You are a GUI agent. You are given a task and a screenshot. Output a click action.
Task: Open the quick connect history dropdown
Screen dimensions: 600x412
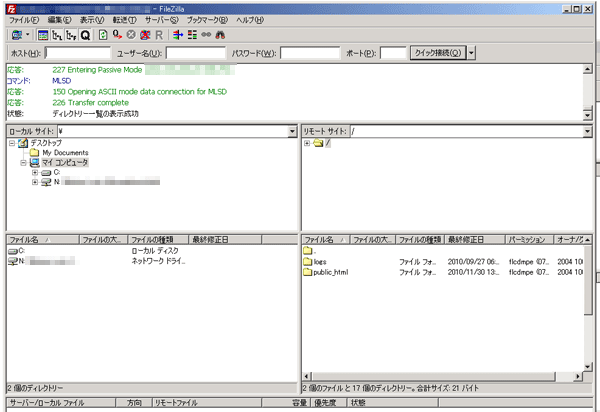(x=471, y=53)
